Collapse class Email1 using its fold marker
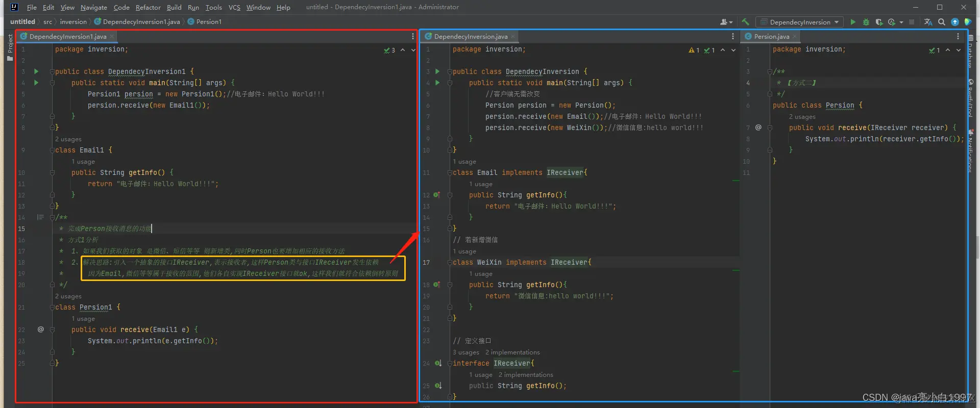This screenshot has width=980, height=408. 52,150
